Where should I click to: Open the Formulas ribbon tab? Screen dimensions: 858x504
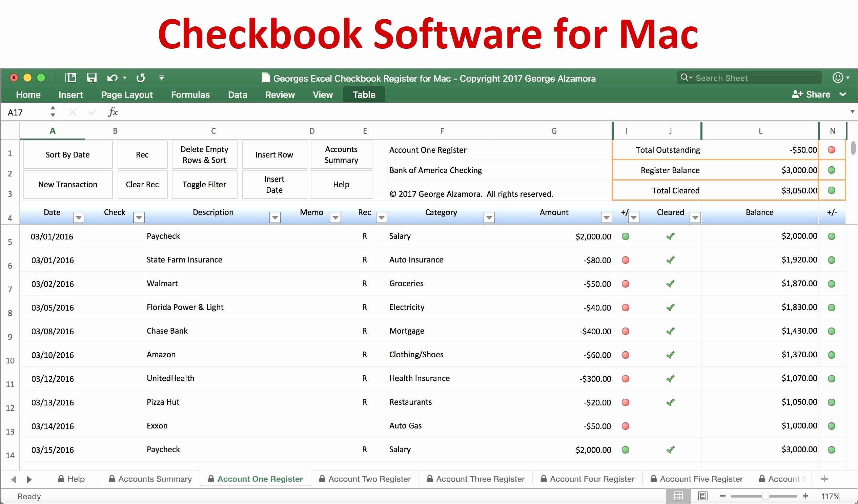click(190, 94)
